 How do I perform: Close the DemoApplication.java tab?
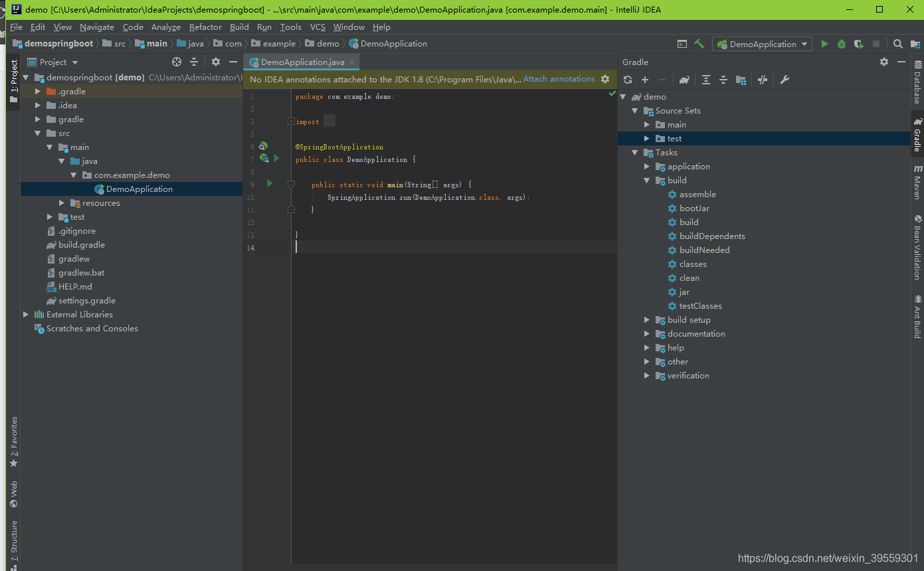[353, 62]
